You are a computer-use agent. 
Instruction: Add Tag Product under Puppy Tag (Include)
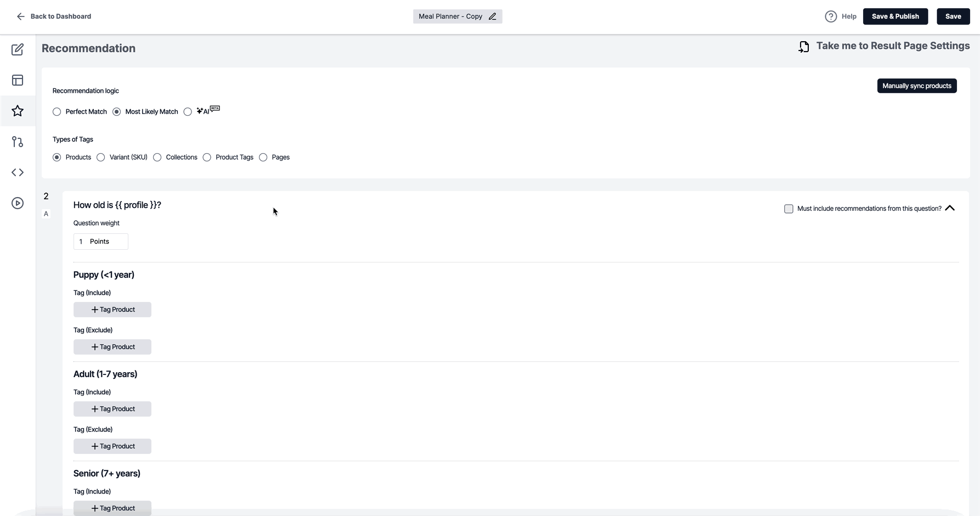(x=112, y=310)
